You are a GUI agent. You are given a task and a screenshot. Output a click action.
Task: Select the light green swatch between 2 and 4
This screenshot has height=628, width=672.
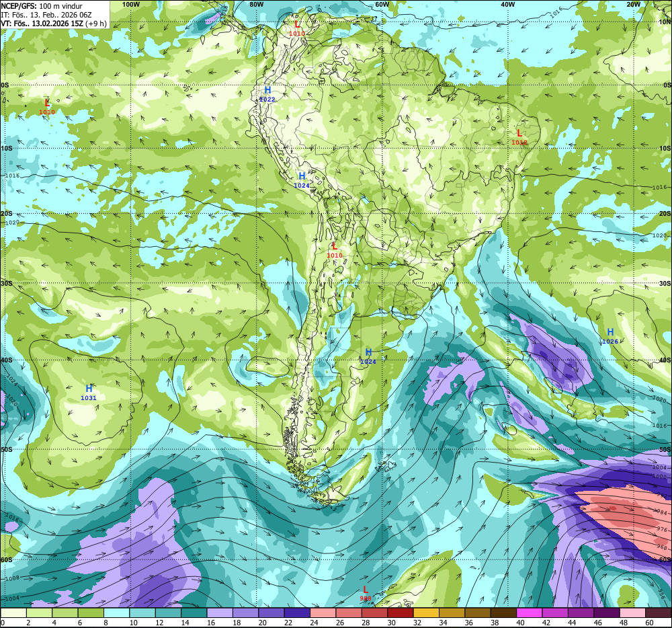40,613
